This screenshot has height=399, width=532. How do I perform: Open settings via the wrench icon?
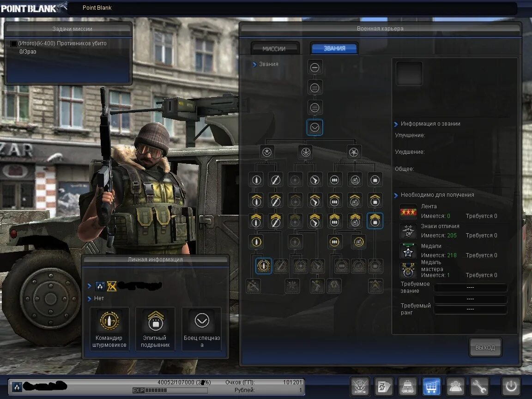479,386
